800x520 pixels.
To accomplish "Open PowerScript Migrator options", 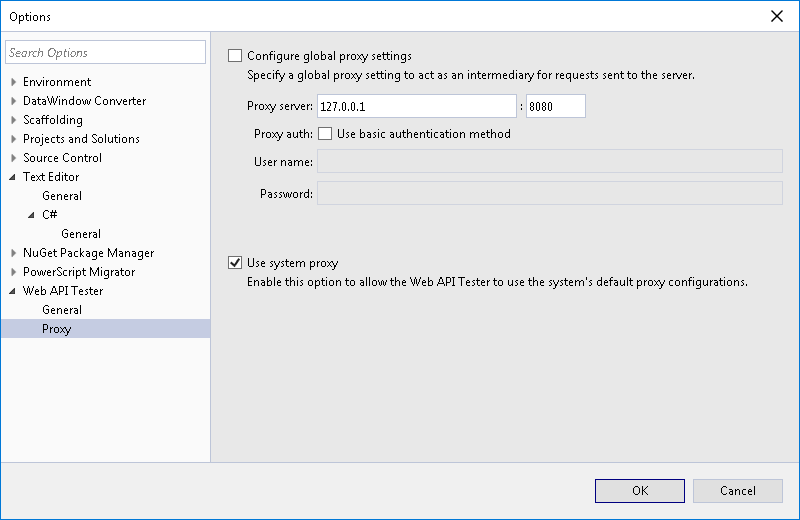I will 79,272.
